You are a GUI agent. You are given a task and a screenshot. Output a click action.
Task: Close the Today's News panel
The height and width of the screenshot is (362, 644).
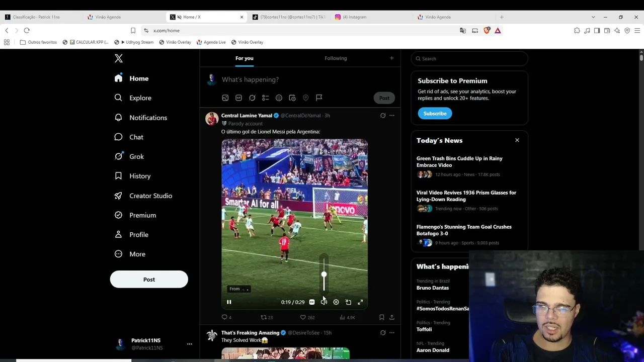pos(517,140)
